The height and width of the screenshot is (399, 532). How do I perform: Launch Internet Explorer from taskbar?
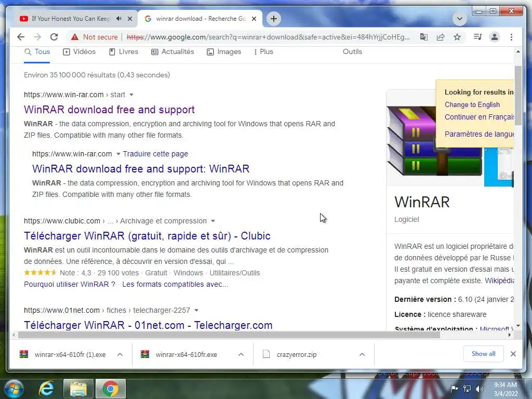[x=46, y=389]
